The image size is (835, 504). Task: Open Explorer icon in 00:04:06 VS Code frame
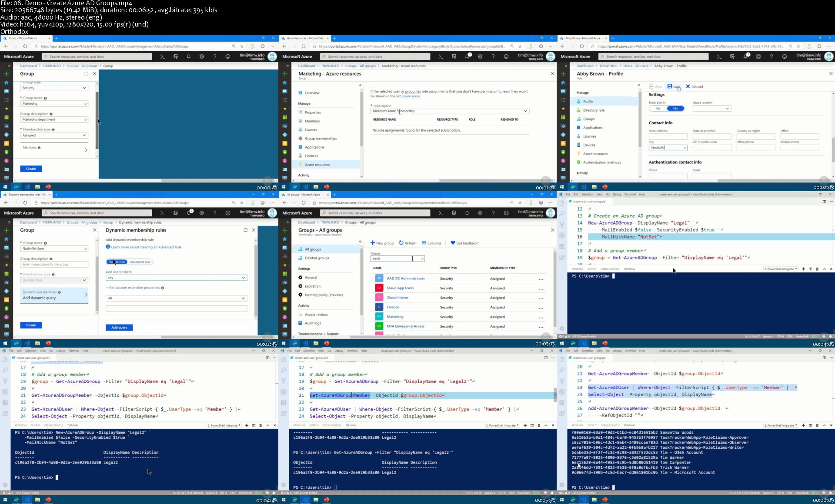tap(562, 203)
